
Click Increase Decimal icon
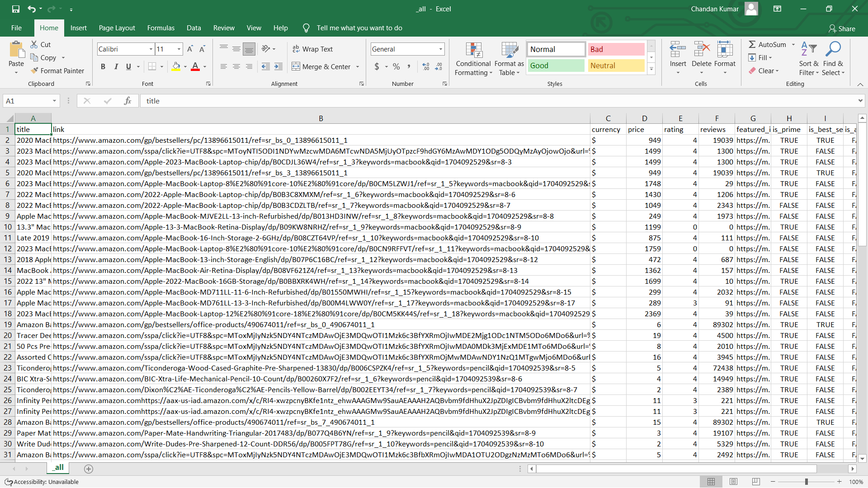point(425,66)
